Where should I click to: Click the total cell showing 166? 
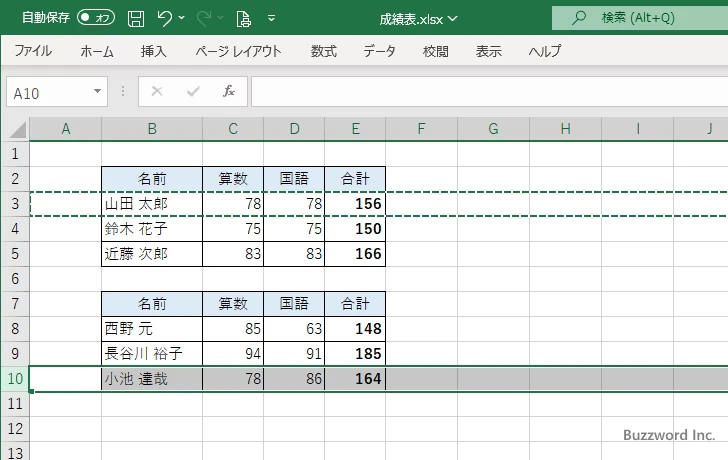pyautogui.click(x=355, y=254)
